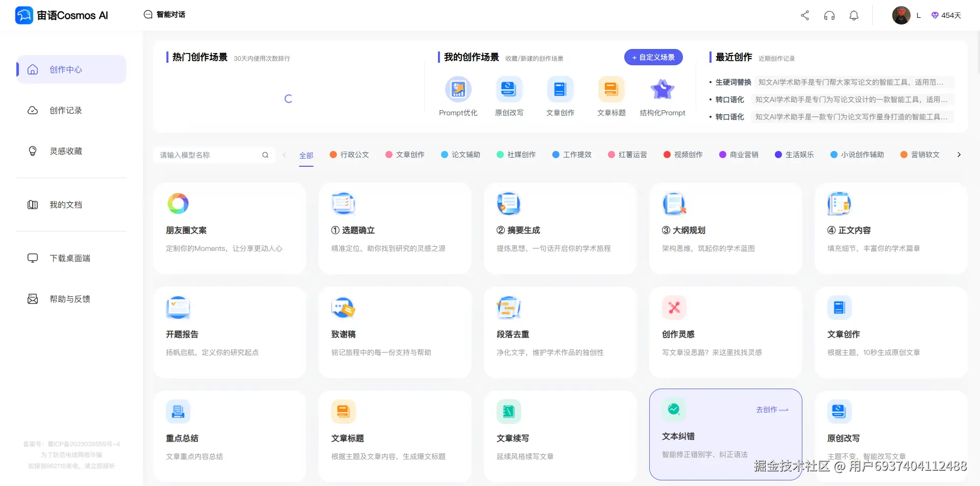Click the 454天 membership diamond badge
980x486 pixels.
click(946, 15)
